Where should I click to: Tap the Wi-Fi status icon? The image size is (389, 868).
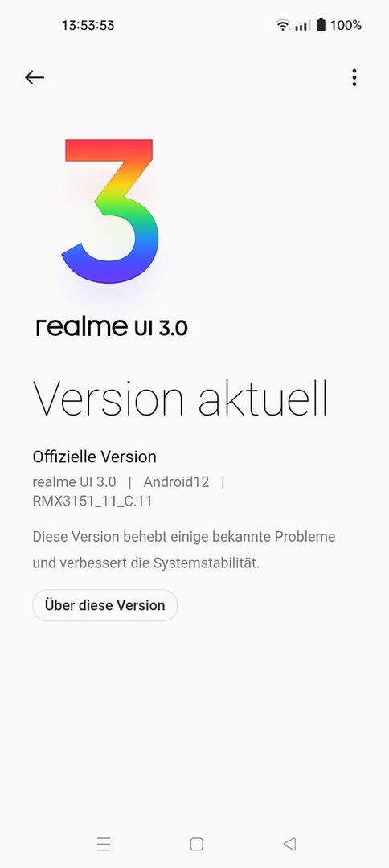[283, 25]
